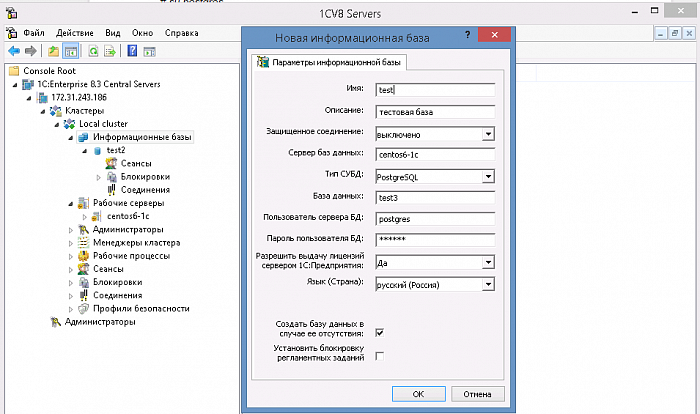Expand the centos6-1c working server node

coord(84,217)
